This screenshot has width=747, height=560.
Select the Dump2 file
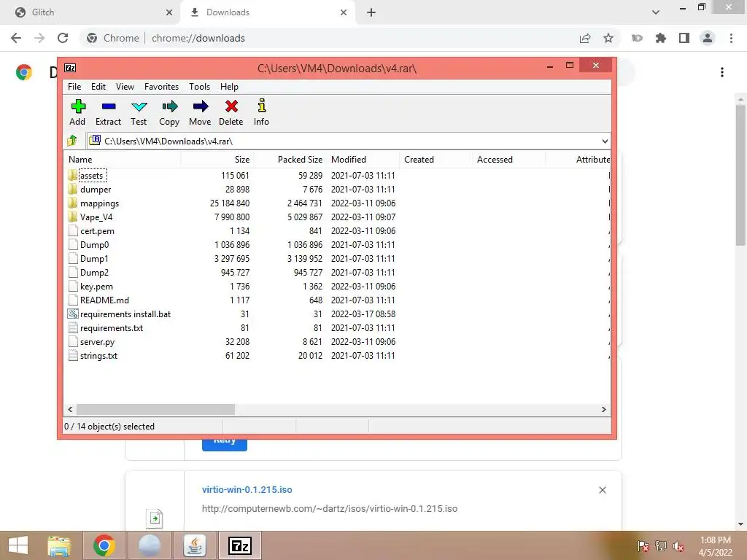pos(94,273)
